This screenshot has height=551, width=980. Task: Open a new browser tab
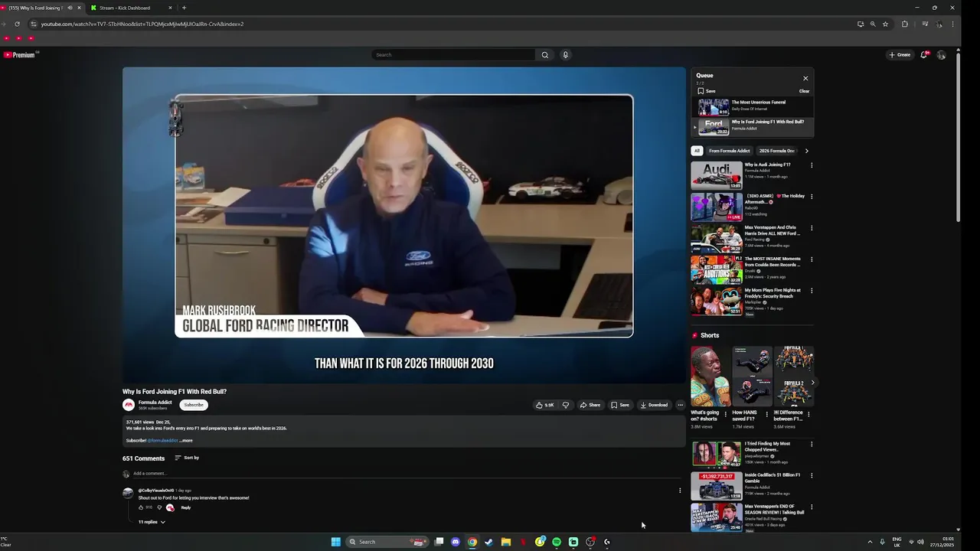pyautogui.click(x=184, y=8)
